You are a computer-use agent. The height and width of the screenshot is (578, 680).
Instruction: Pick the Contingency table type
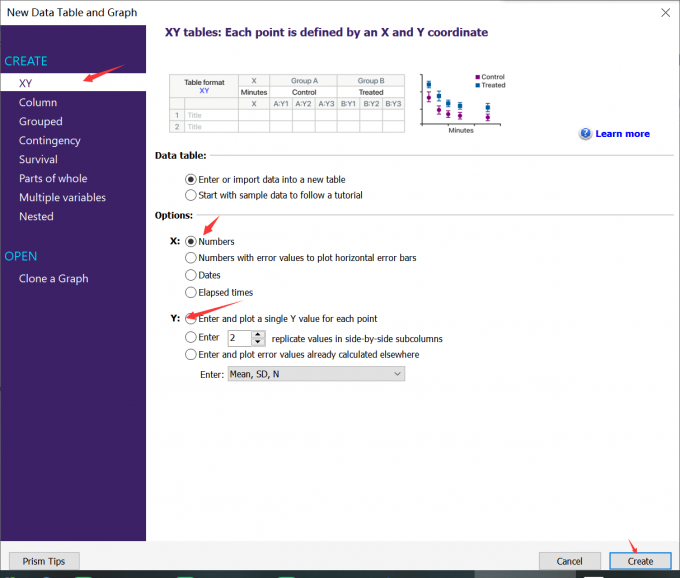pyautogui.click(x=49, y=140)
